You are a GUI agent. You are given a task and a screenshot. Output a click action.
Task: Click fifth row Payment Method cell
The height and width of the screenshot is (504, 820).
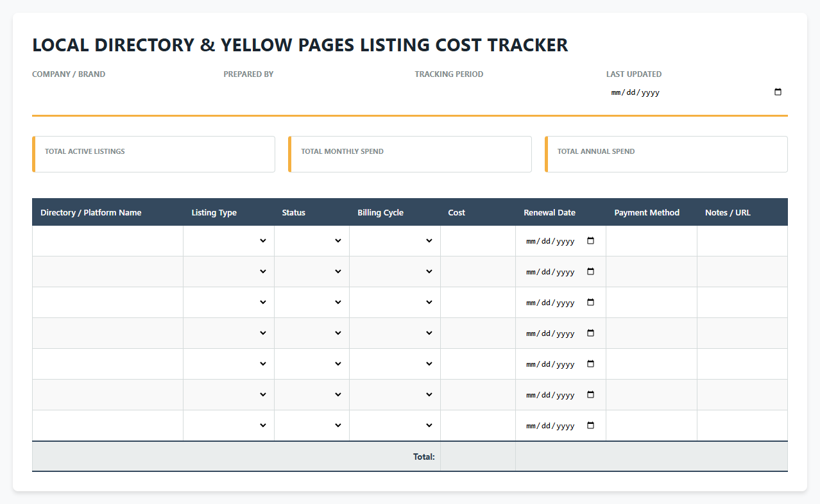click(651, 364)
